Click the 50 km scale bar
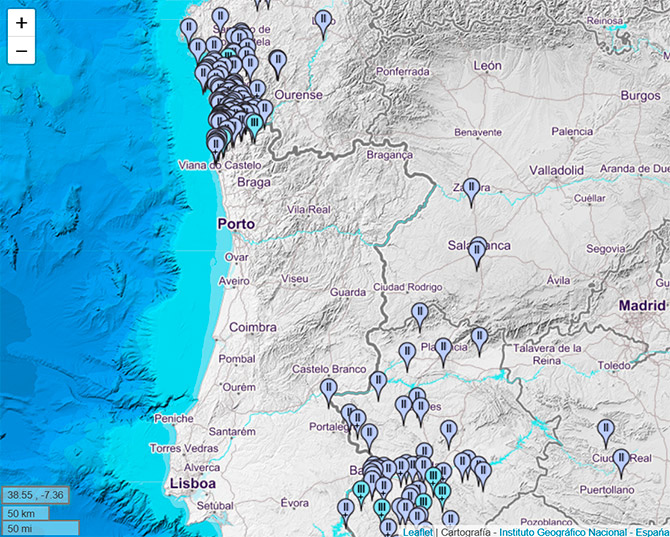Screen dimensions: 670x537 click(x=28, y=512)
